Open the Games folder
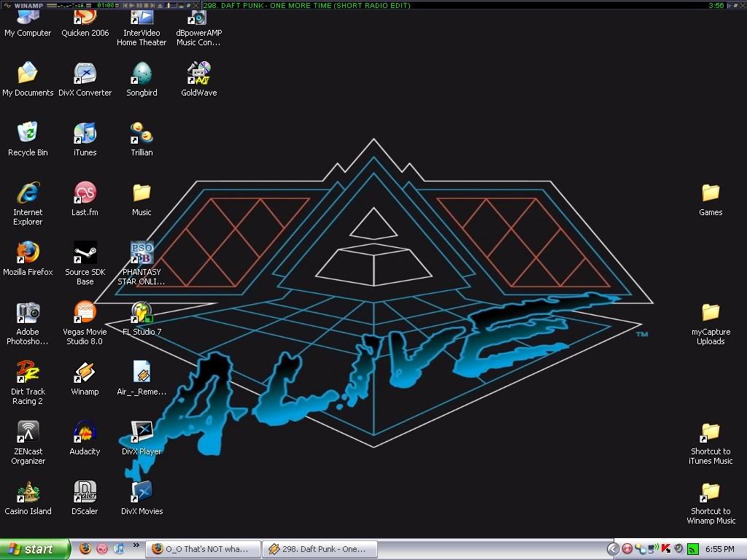The height and width of the screenshot is (560, 747). tap(711, 198)
